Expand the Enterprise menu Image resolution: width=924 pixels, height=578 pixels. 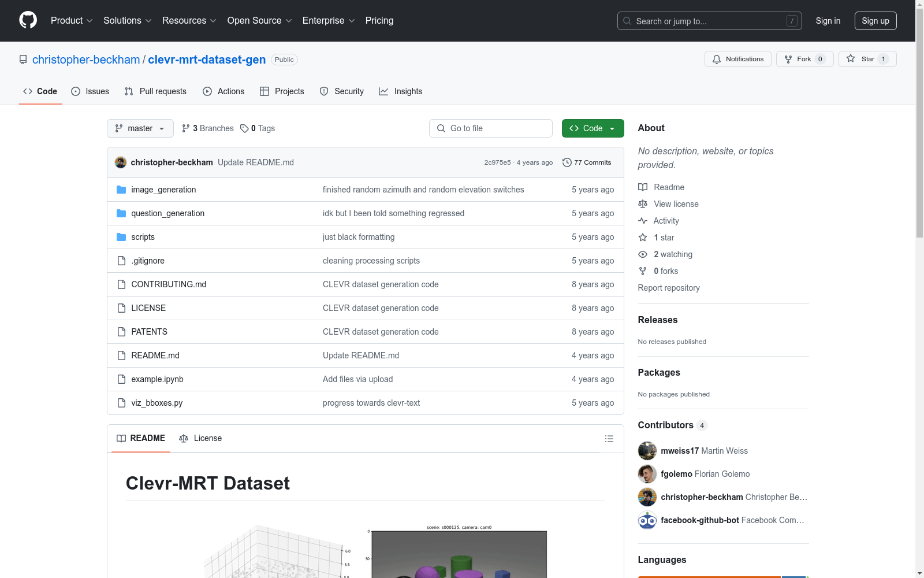[329, 20]
